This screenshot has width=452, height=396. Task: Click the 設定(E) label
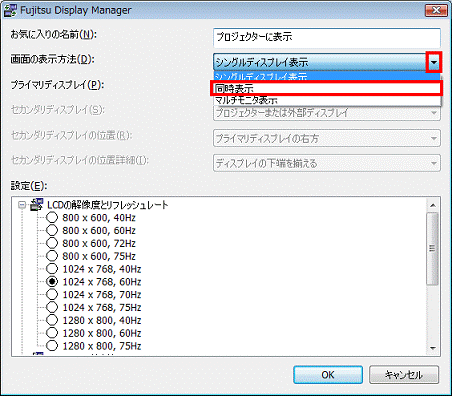tap(29, 186)
